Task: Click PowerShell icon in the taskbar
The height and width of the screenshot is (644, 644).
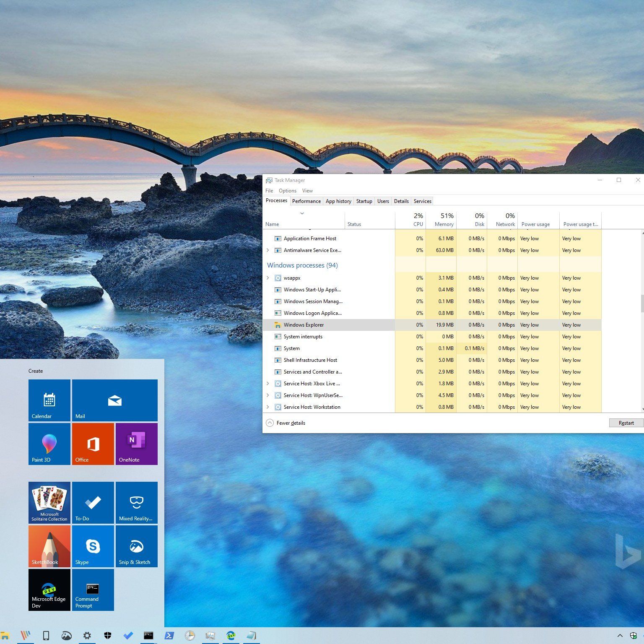Action: pos(169,636)
